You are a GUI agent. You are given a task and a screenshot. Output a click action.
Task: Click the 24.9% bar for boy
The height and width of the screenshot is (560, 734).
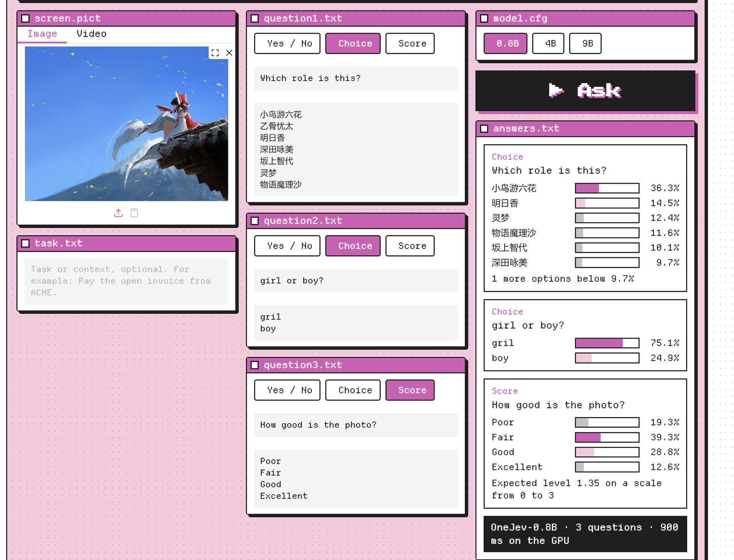[607, 358]
